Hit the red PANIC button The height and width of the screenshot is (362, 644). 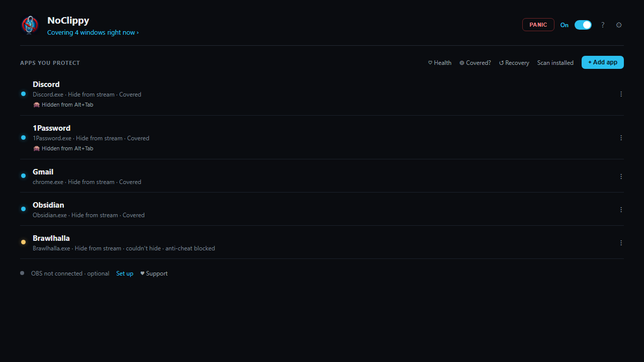tap(538, 25)
